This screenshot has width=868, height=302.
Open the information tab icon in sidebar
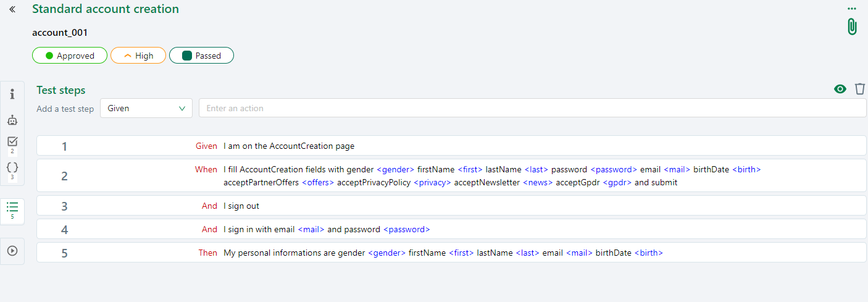[x=12, y=94]
